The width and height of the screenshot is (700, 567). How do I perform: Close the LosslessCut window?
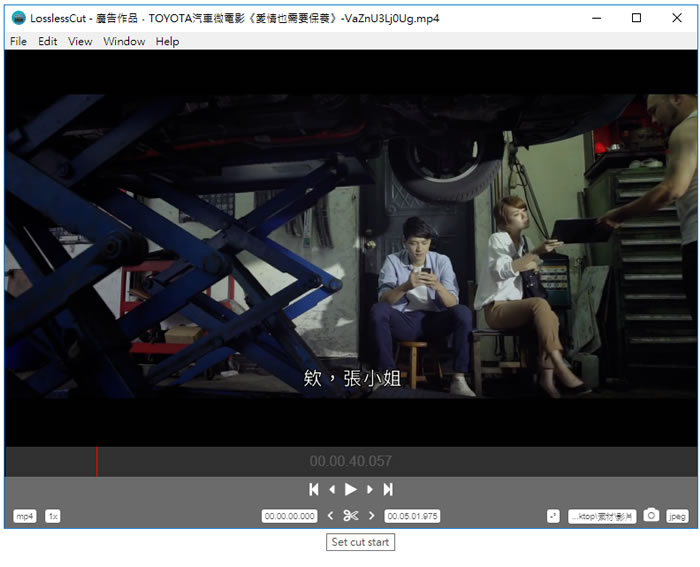[677, 18]
